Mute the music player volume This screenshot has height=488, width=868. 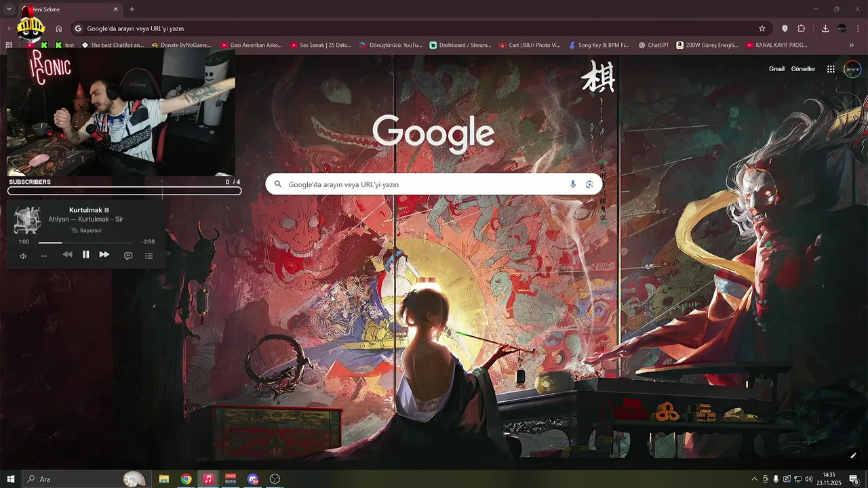23,256
